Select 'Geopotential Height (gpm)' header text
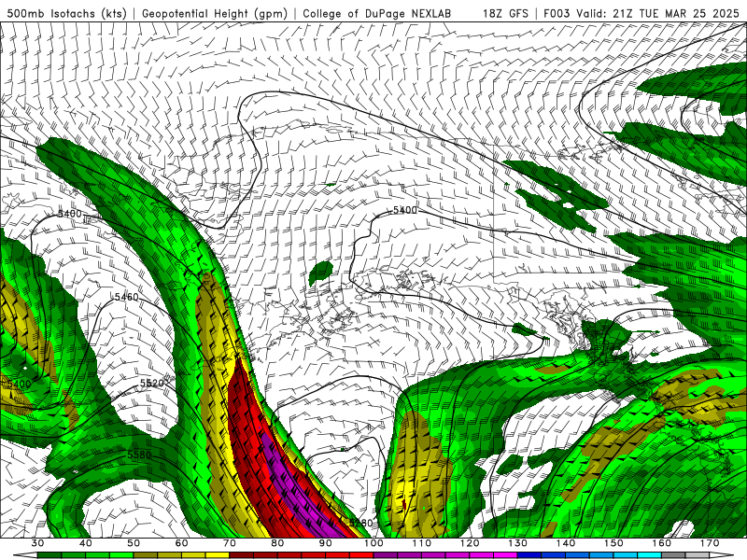The height and width of the screenshot is (560, 747). [215, 13]
